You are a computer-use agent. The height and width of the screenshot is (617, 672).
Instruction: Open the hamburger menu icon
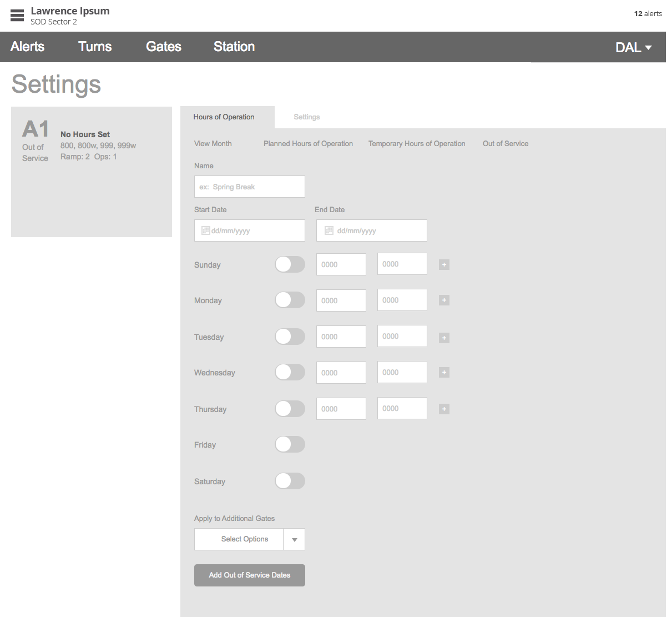click(x=17, y=16)
